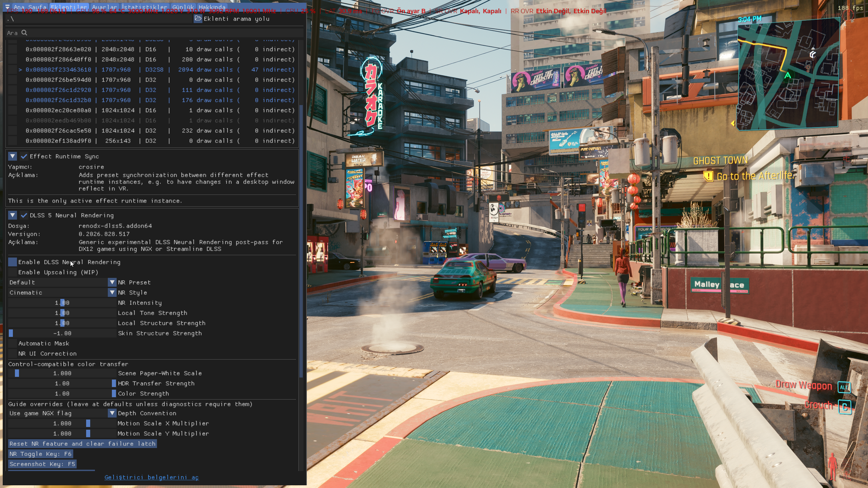The image size is (868, 488).
Task: Click the Local Structure Strength slider
Action: pos(62,323)
